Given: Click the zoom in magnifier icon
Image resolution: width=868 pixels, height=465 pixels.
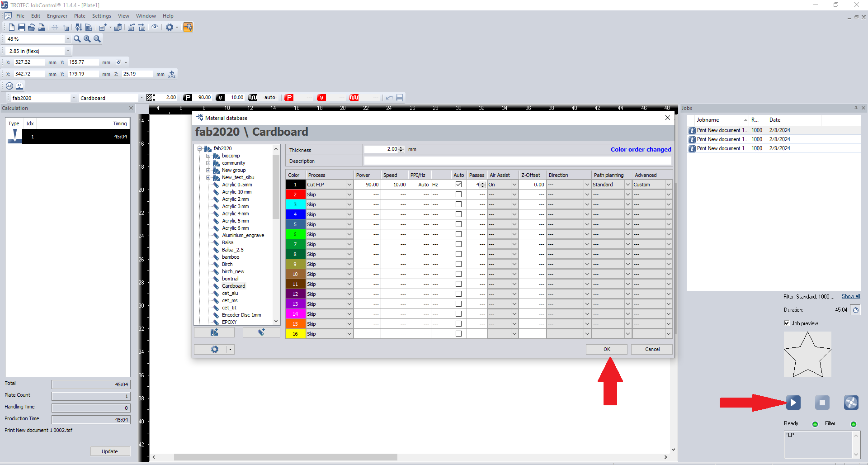Looking at the screenshot, I should coord(87,39).
